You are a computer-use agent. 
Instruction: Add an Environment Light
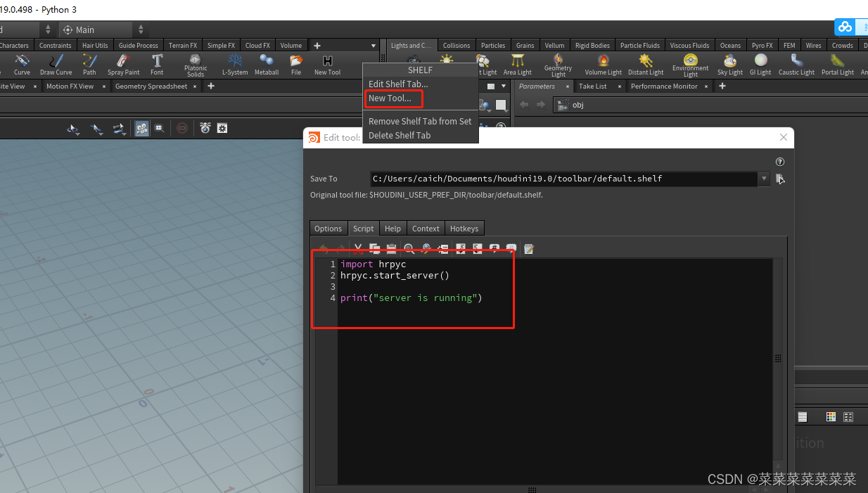(691, 65)
